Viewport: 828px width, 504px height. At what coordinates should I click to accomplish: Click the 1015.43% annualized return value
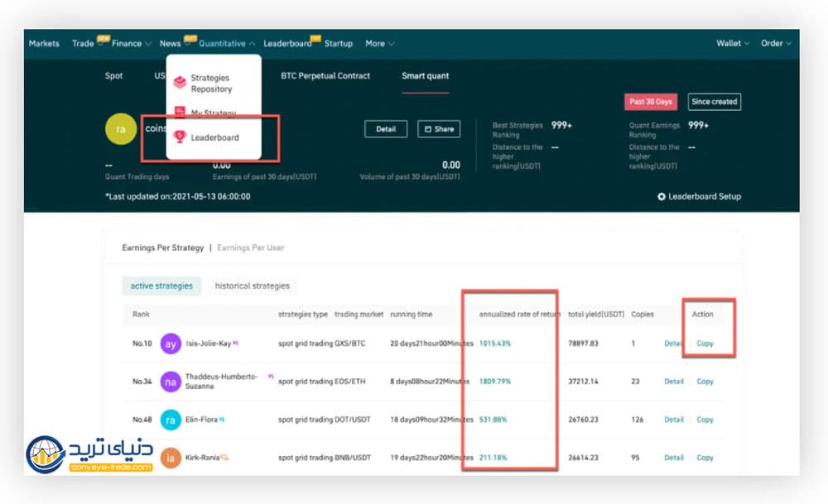point(495,343)
